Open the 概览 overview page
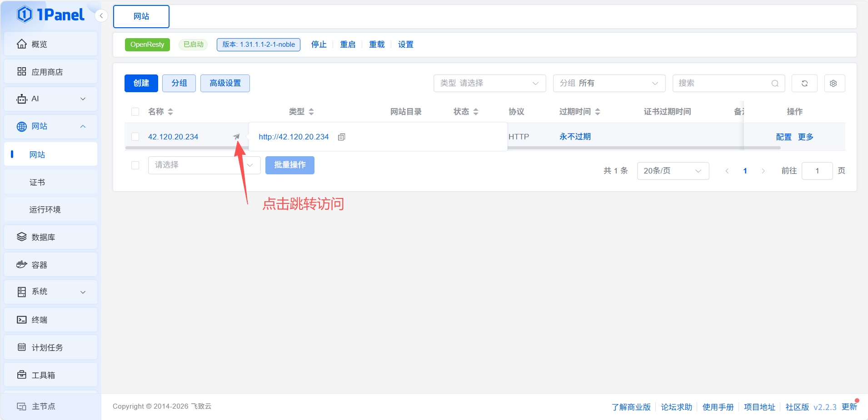This screenshot has height=420, width=868. pyautogui.click(x=50, y=44)
